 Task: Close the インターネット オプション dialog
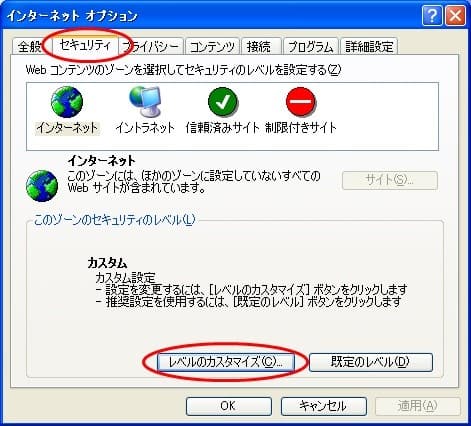455,15
